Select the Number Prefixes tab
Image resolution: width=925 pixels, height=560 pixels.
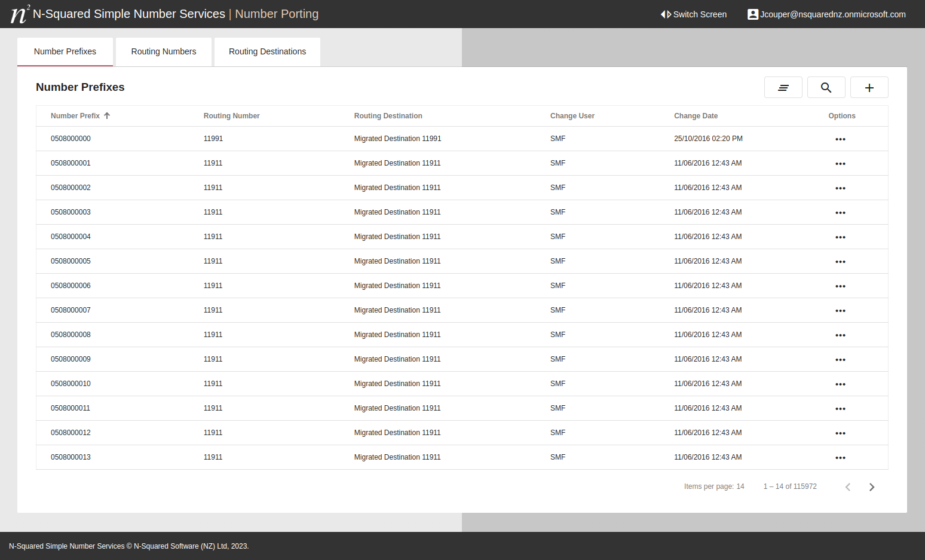click(65, 52)
